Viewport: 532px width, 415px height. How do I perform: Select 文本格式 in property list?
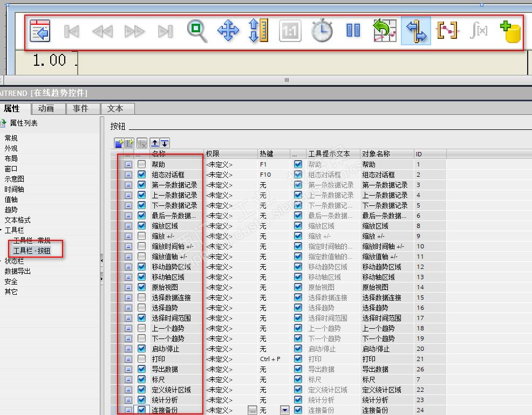click(x=18, y=220)
